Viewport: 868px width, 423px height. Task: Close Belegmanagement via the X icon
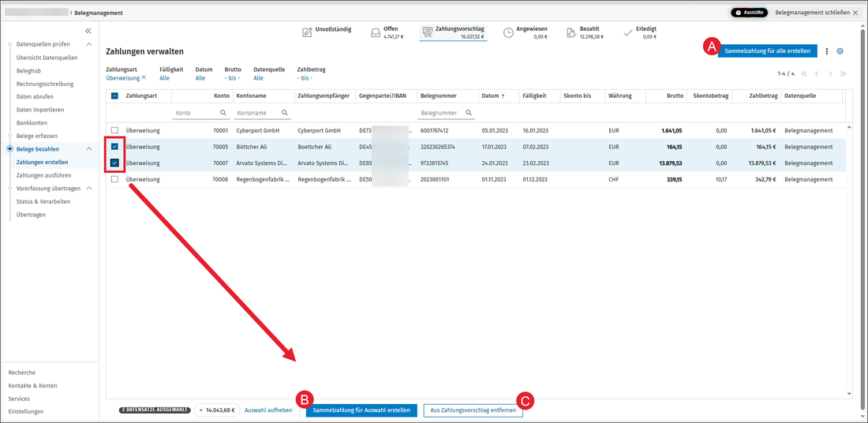(855, 12)
